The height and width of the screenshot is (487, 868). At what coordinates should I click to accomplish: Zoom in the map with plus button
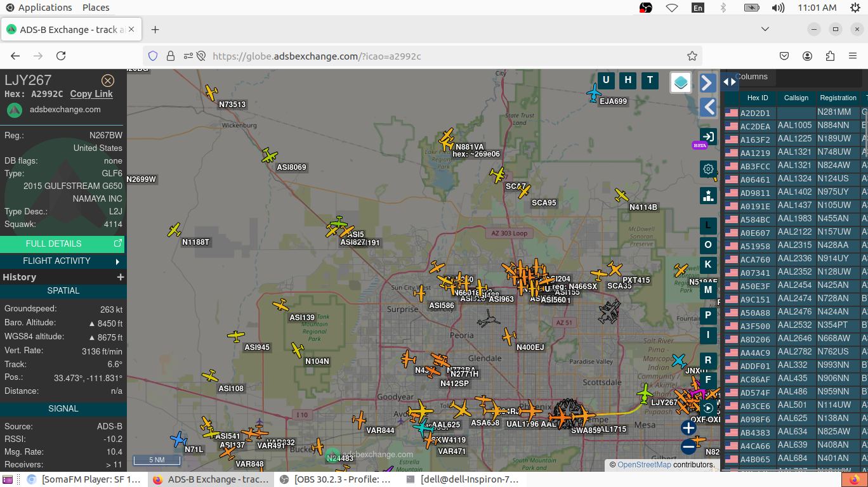coord(688,428)
